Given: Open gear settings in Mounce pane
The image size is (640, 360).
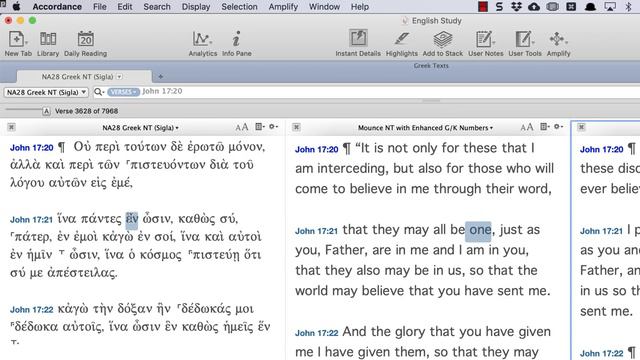Looking at the screenshot, I should pos(558,127).
